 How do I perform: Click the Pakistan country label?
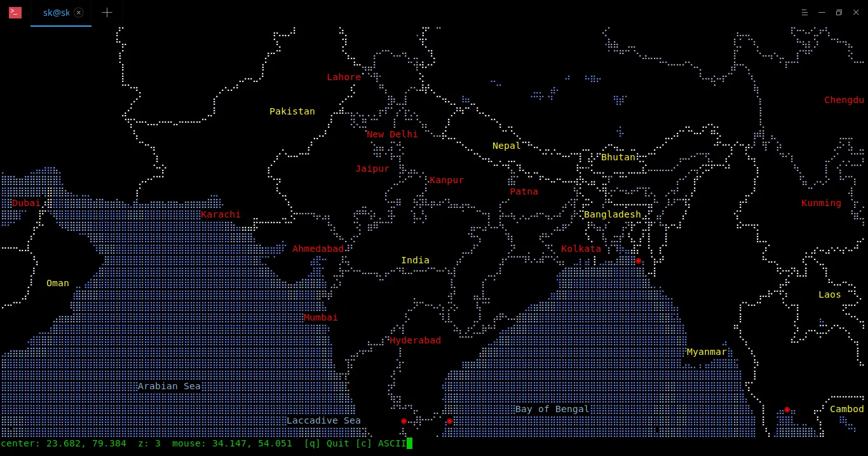[x=292, y=111]
